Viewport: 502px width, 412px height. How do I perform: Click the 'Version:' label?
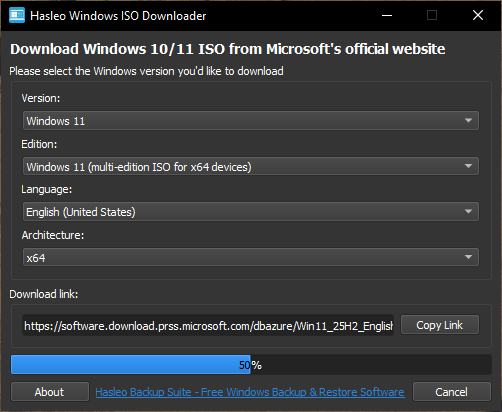coord(41,98)
